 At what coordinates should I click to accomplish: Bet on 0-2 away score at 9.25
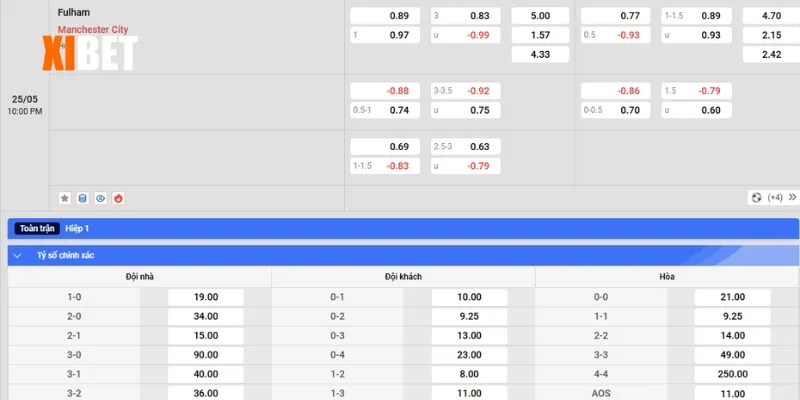pos(470,316)
